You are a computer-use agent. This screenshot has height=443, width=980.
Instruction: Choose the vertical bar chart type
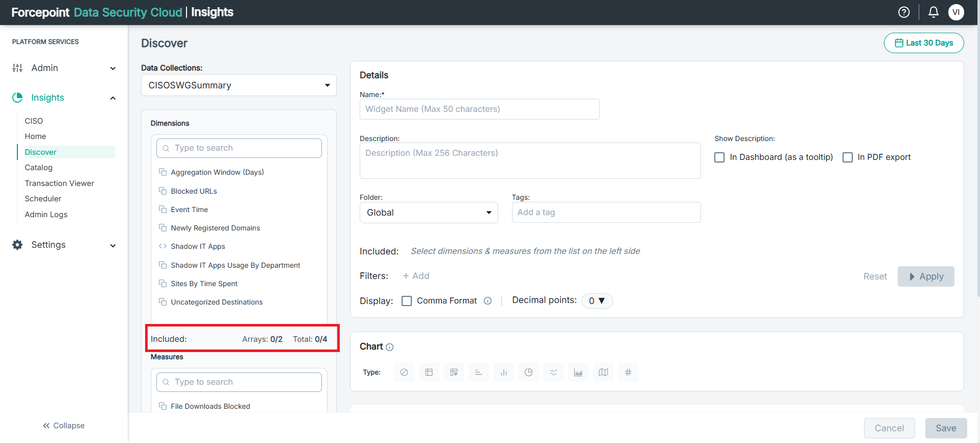click(x=503, y=372)
